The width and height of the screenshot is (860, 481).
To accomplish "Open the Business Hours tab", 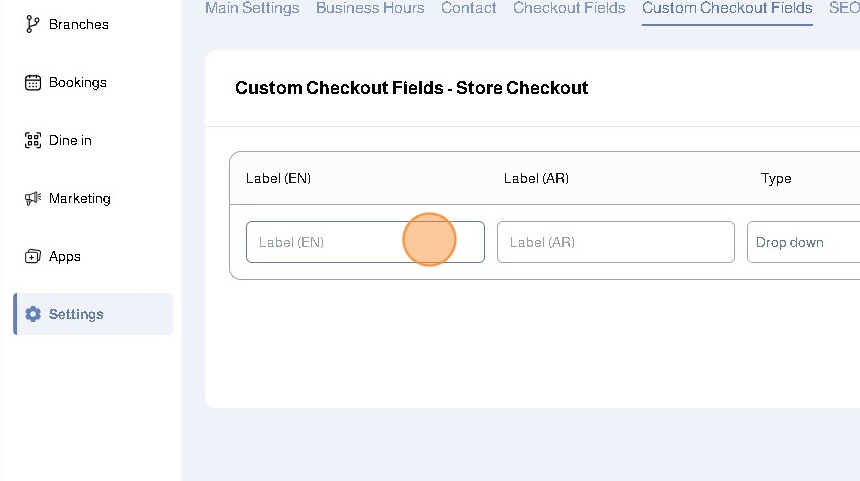I will [x=370, y=8].
